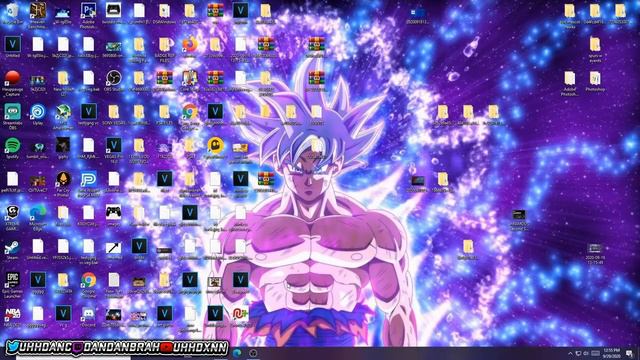Image resolution: width=640 pixels, height=360 pixels.
Task: Launch Spotify from the desktop
Action: pos(13,148)
